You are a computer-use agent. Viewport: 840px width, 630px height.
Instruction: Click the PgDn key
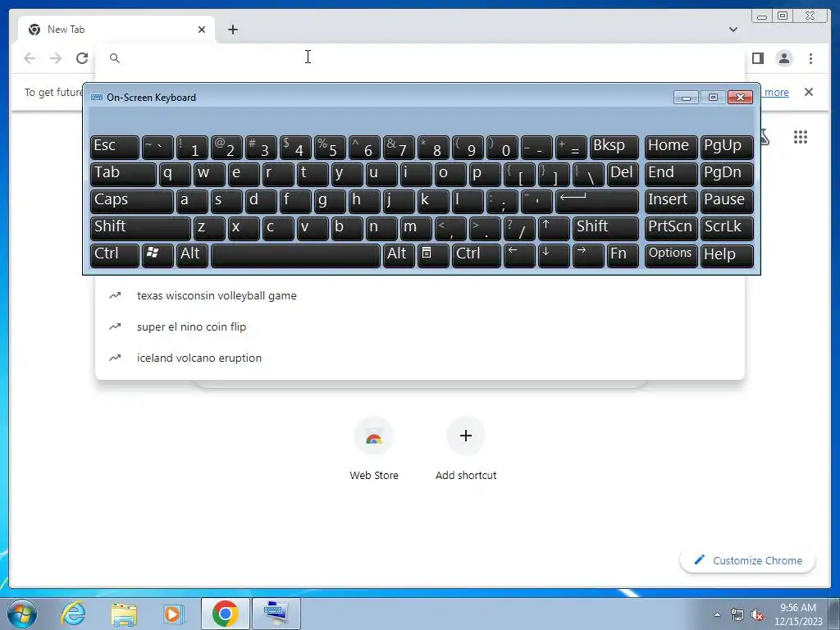(x=727, y=174)
